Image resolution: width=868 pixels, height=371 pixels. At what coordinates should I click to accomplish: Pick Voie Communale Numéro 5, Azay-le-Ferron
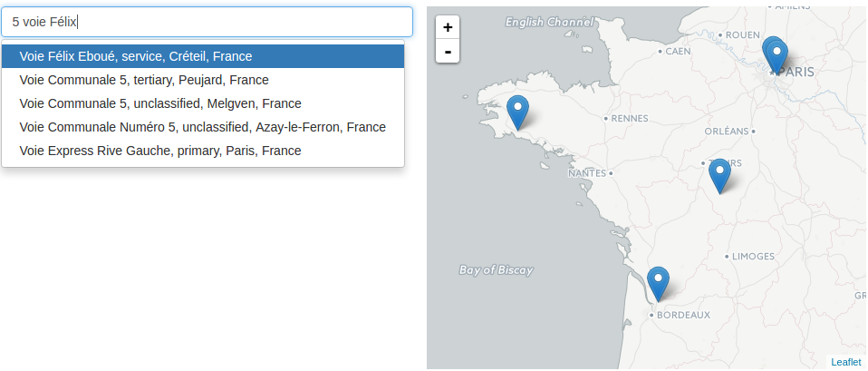[203, 127]
